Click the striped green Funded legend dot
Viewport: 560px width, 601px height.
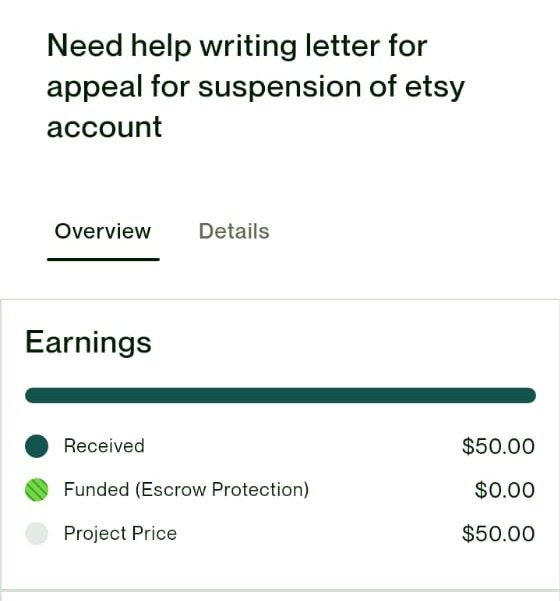pos(37,490)
